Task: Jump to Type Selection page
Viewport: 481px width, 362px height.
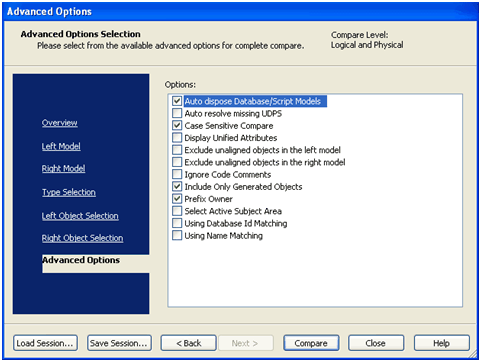Action: click(x=69, y=192)
